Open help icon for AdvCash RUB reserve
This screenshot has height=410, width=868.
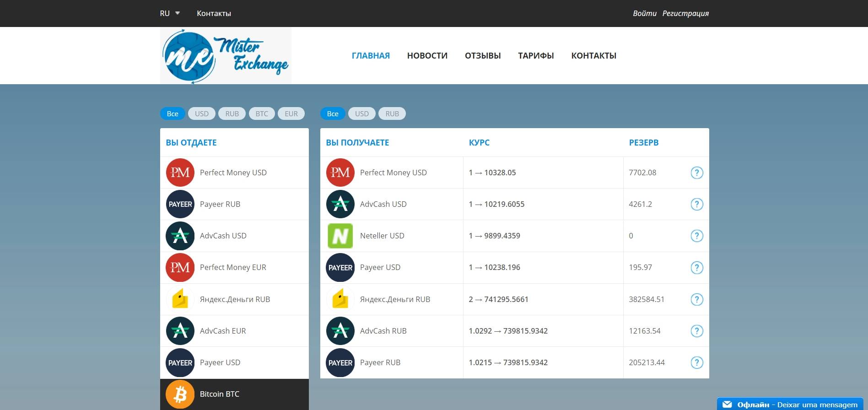[696, 331]
